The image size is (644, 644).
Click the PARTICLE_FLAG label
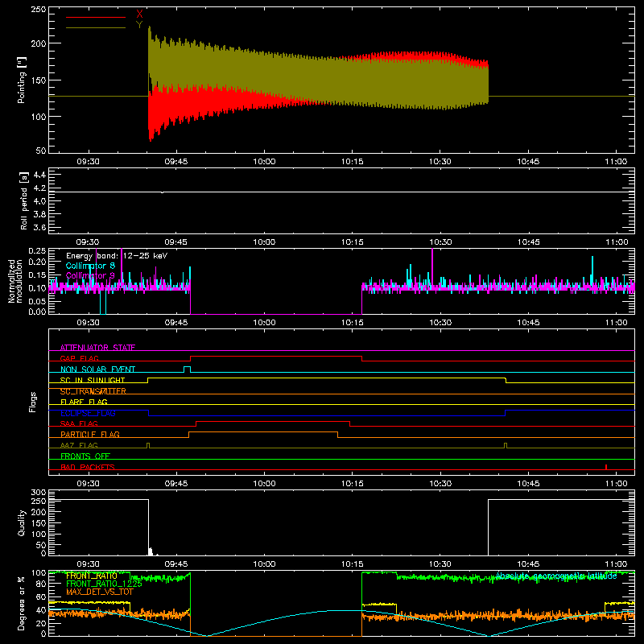point(90,434)
